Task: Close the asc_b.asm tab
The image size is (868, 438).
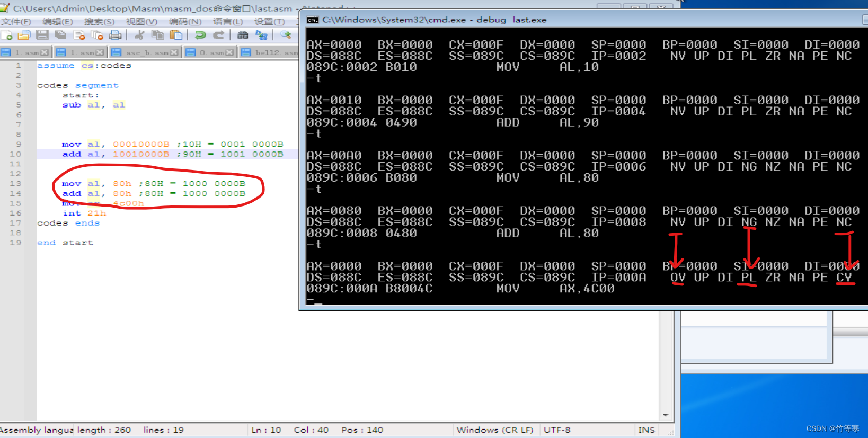Action: [x=174, y=52]
